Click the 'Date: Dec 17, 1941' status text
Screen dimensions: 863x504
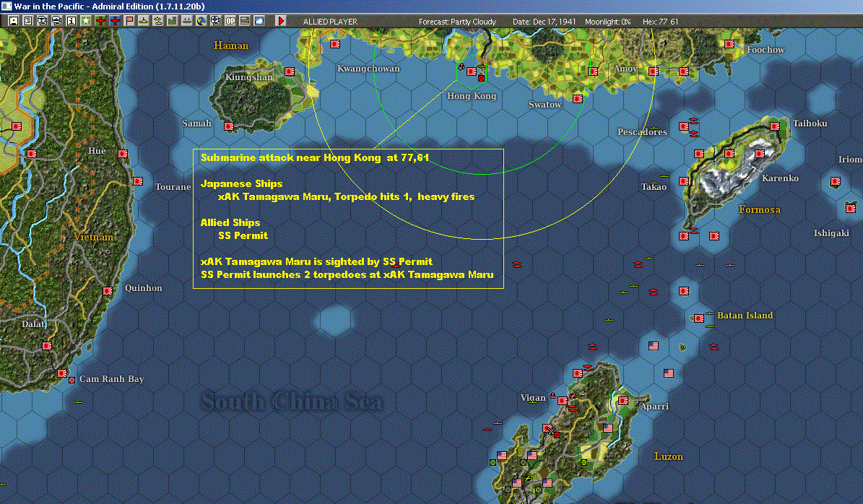pyautogui.click(x=545, y=22)
